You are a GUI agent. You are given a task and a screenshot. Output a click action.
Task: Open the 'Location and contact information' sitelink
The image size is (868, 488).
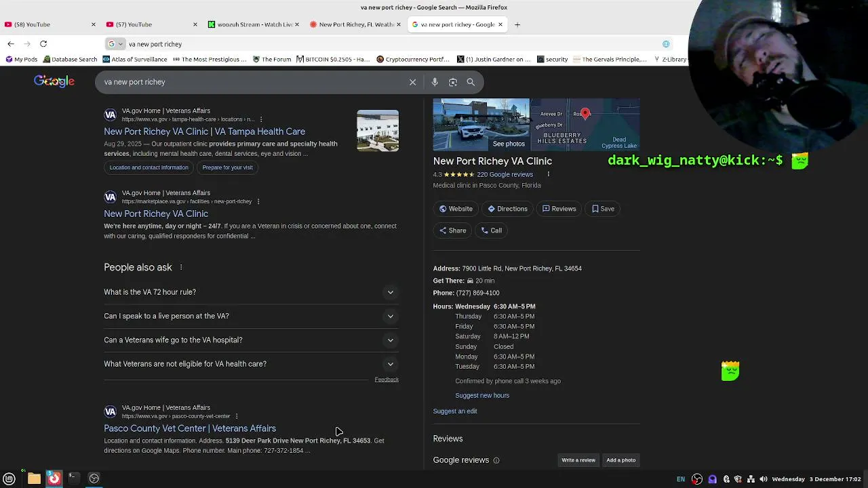coord(149,167)
